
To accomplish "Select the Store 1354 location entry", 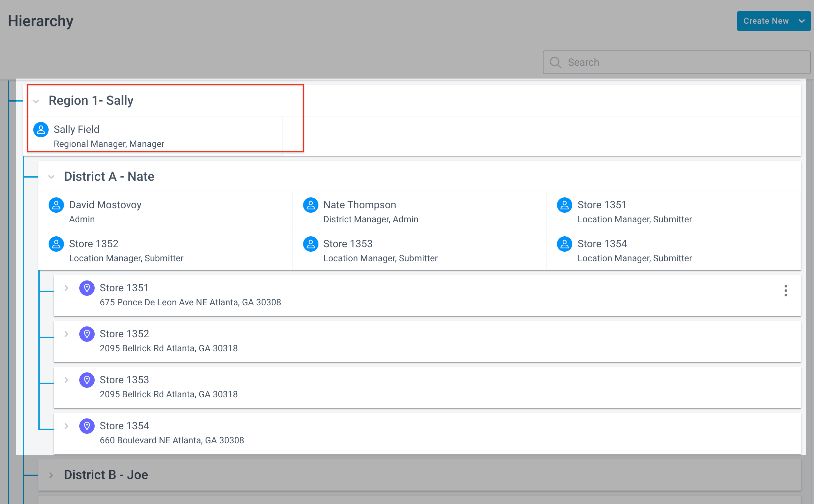I will [x=427, y=433].
